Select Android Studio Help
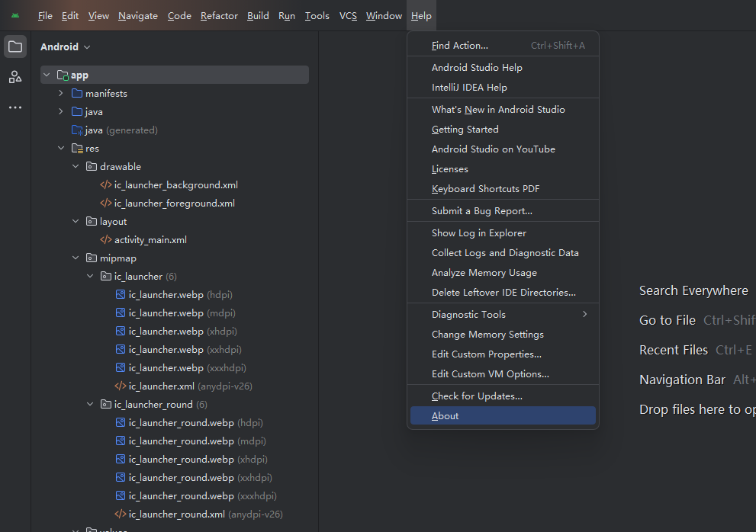 [503, 68]
